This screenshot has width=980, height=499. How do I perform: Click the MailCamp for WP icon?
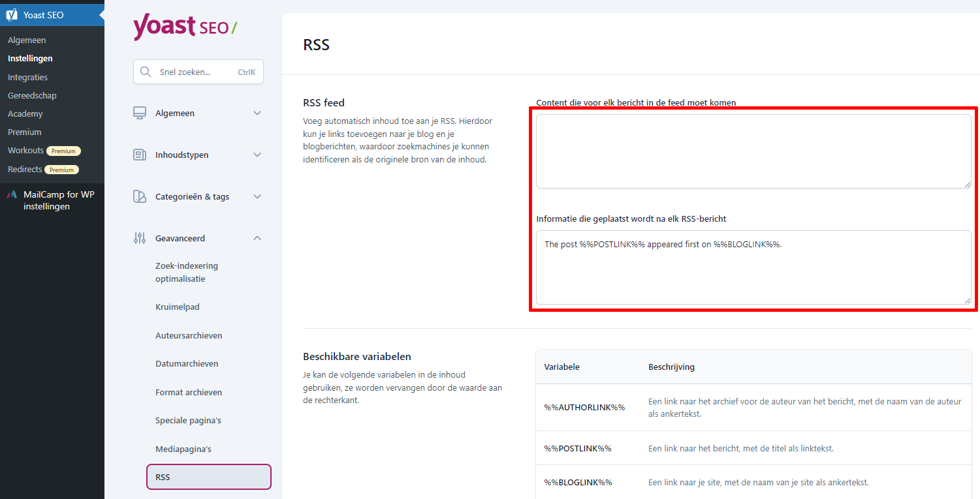[12, 194]
